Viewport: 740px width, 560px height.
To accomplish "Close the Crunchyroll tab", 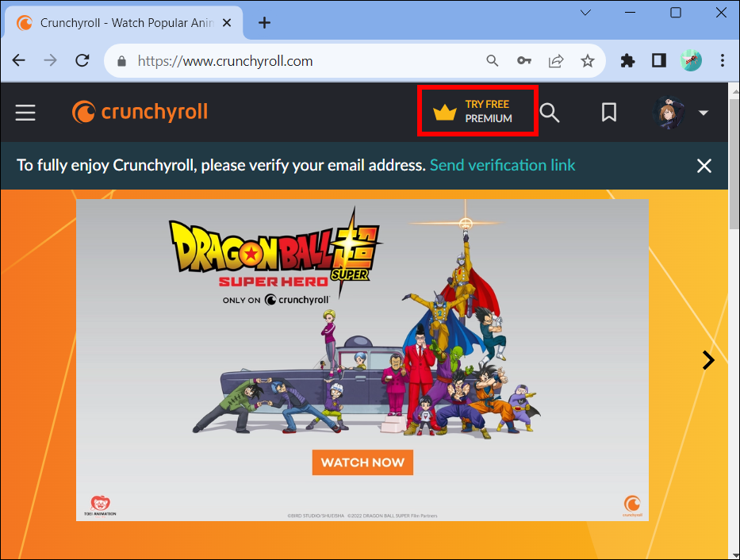I will (227, 23).
